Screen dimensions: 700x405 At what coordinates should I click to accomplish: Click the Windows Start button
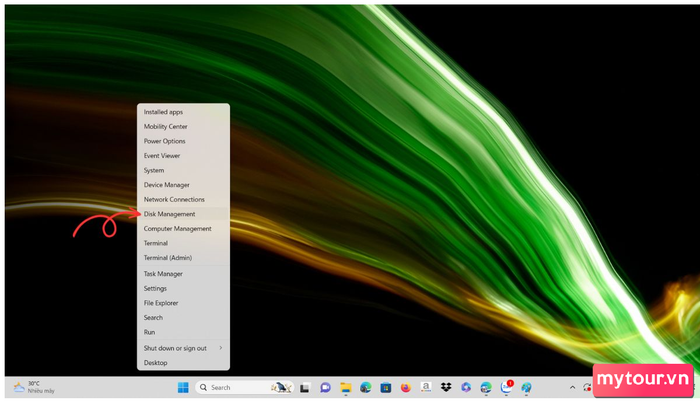tap(182, 387)
